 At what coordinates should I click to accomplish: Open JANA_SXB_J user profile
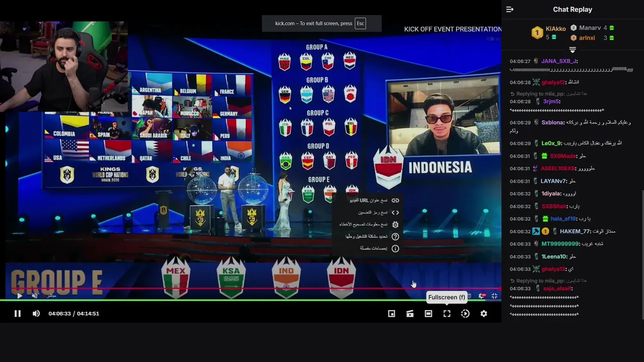pyautogui.click(x=559, y=61)
